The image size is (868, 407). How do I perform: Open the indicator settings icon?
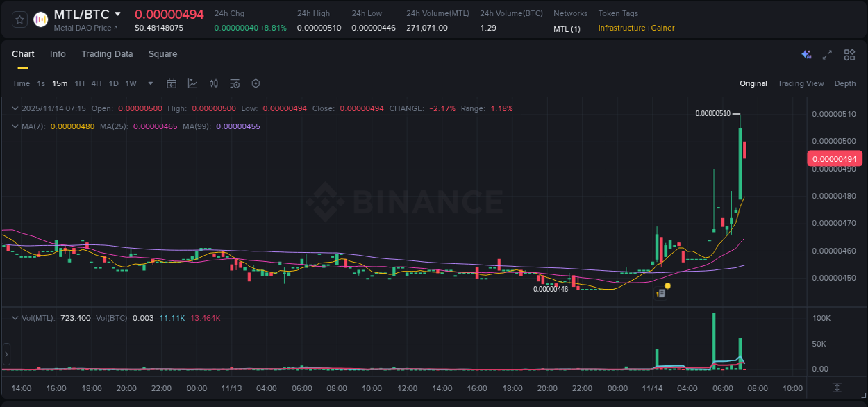(234, 83)
